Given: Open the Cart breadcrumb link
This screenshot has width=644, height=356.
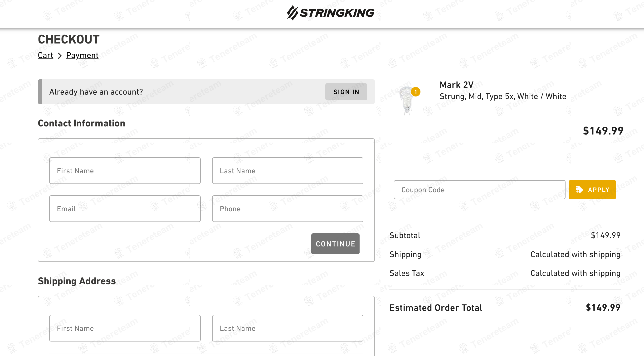Looking at the screenshot, I should pyautogui.click(x=45, y=55).
